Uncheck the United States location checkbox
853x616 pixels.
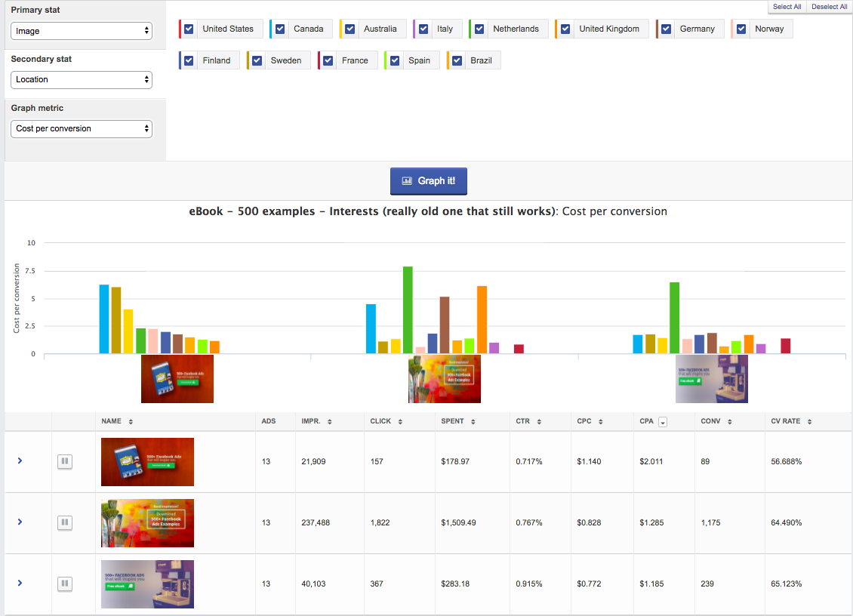point(189,29)
